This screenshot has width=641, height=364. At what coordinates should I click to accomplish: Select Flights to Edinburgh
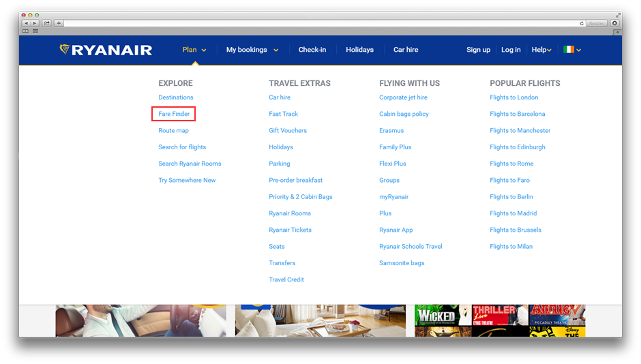pyautogui.click(x=517, y=147)
